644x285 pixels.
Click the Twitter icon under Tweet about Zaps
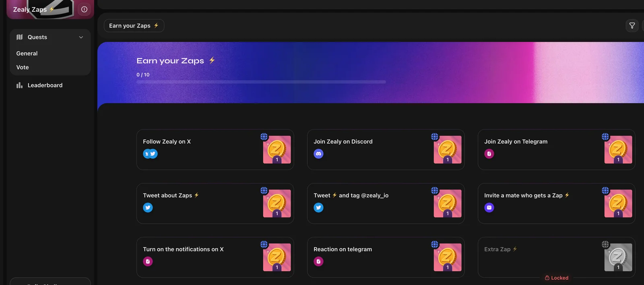[148, 208]
